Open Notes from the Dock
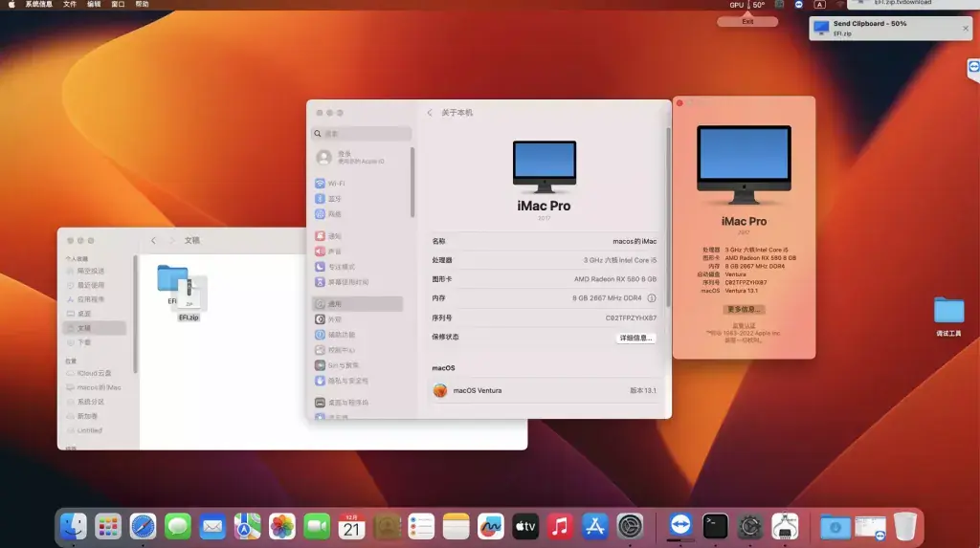980x548 pixels. pos(457,526)
